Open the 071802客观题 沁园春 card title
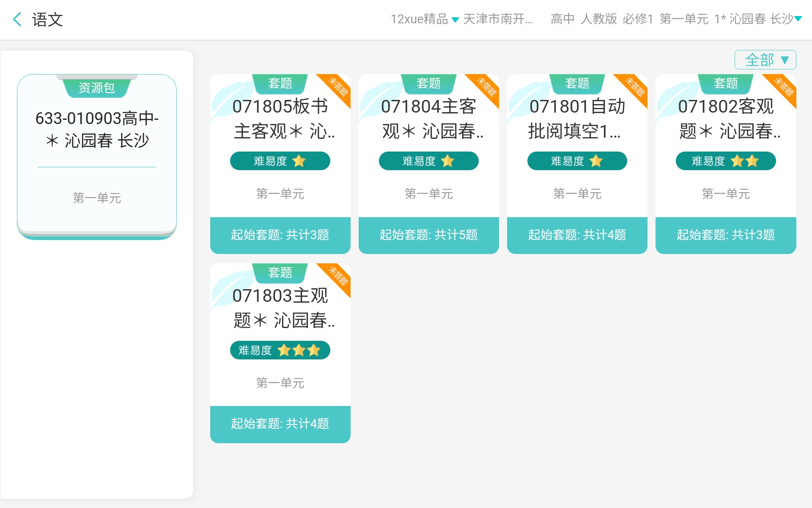This screenshot has width=812, height=508. pyautogui.click(x=725, y=119)
